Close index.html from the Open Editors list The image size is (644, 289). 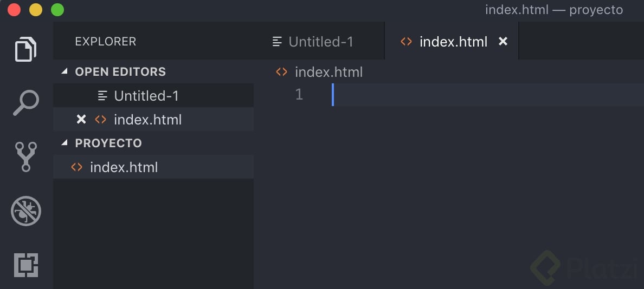click(x=81, y=120)
